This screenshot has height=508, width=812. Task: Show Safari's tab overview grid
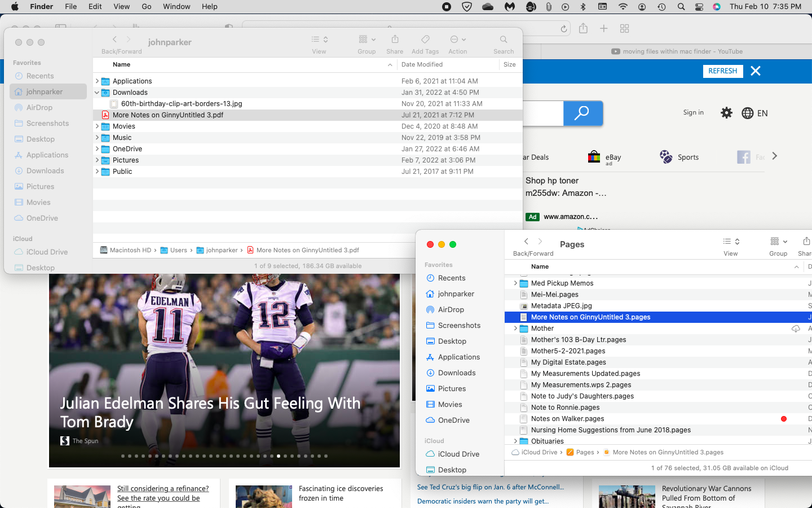624,28
